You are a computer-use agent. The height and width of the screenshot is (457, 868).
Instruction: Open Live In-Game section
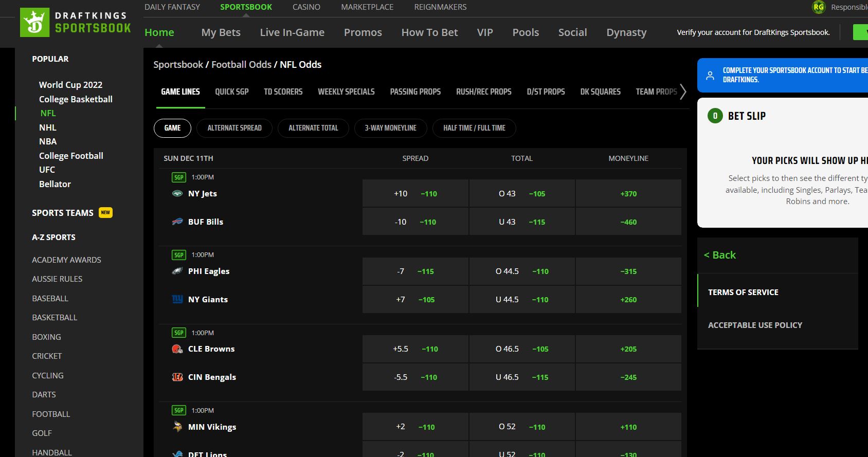[x=292, y=32]
